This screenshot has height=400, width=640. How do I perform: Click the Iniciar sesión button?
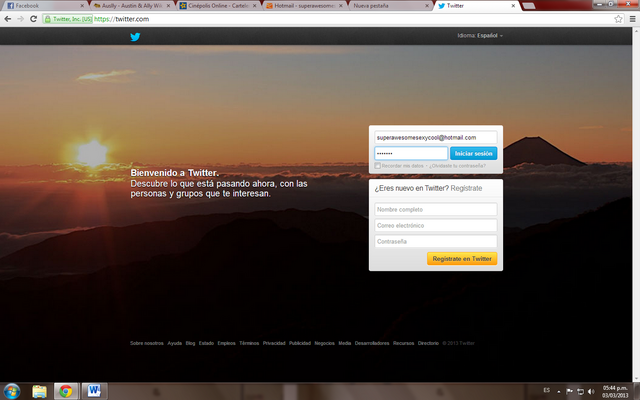[x=473, y=153]
